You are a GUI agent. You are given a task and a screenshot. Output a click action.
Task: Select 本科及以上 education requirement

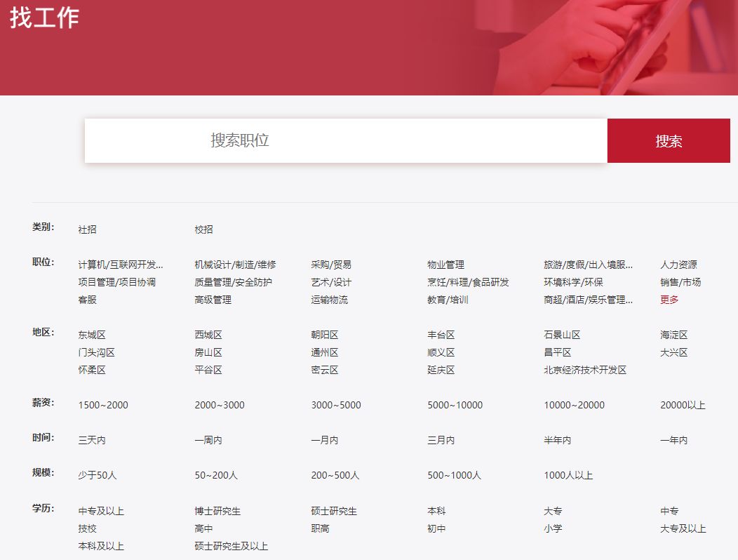101,545
